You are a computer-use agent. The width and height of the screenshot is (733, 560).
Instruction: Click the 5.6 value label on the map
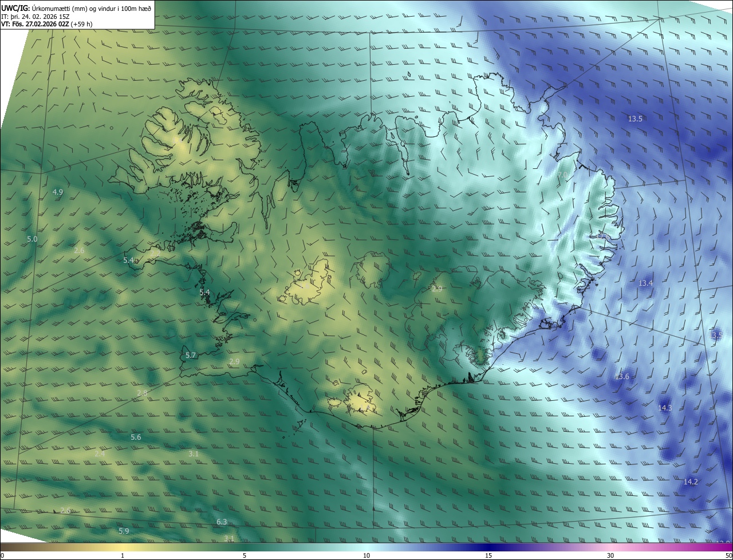click(x=136, y=437)
